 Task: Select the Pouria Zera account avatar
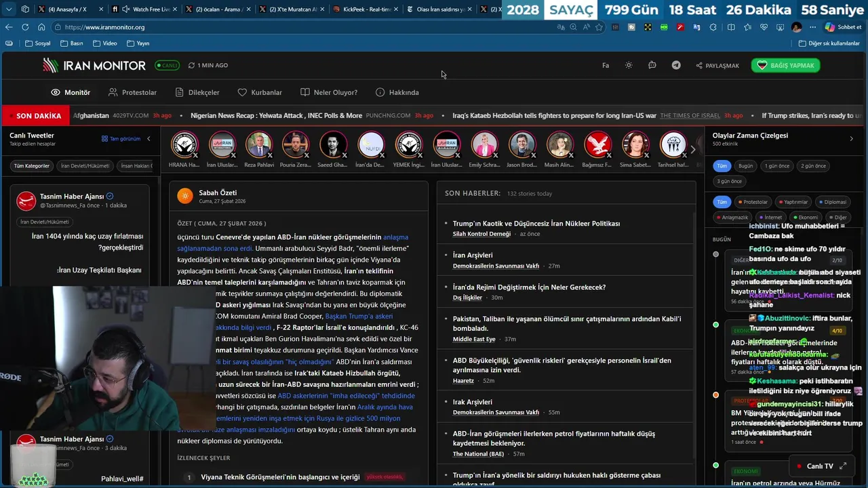296,145
